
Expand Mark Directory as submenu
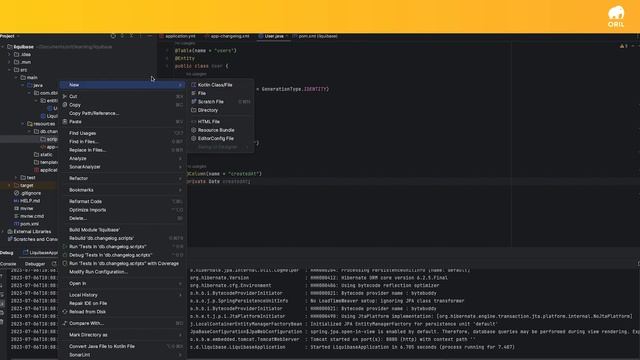(x=122, y=335)
